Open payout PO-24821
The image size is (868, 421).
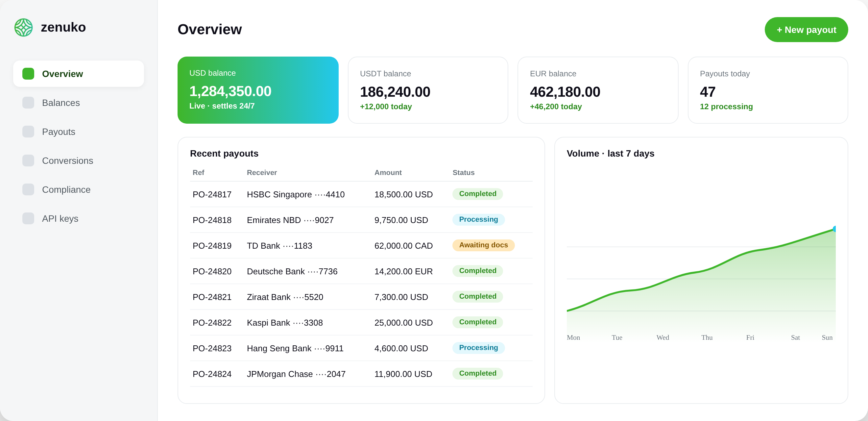[x=212, y=297]
